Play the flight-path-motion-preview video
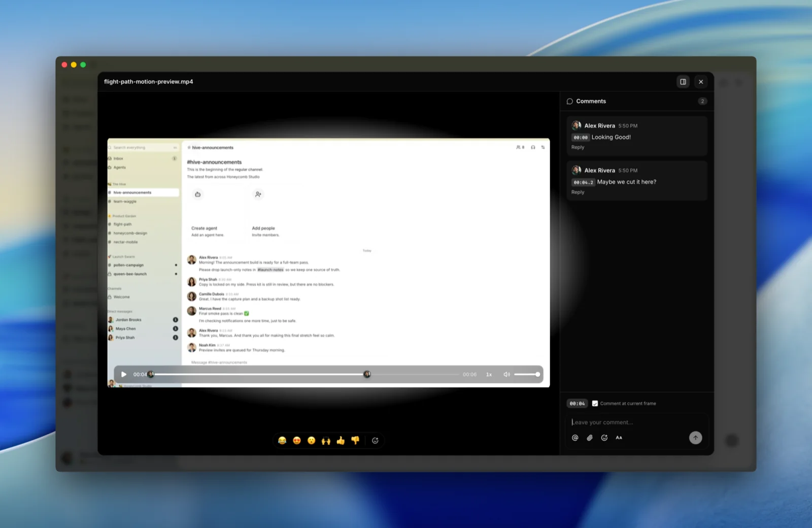The height and width of the screenshot is (528, 812). tap(123, 374)
